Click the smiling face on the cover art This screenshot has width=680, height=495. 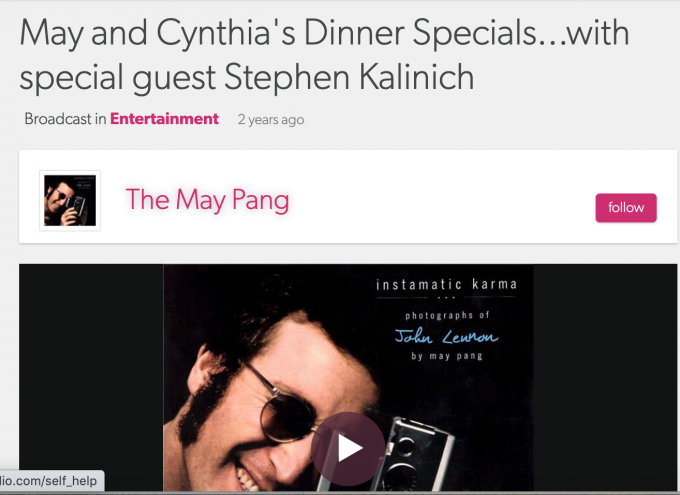278,403
